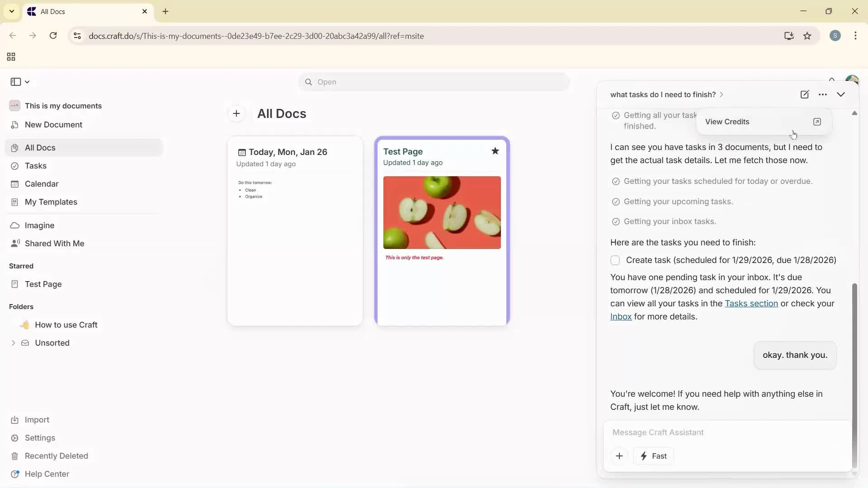Open Imagine from sidebar

38,225
